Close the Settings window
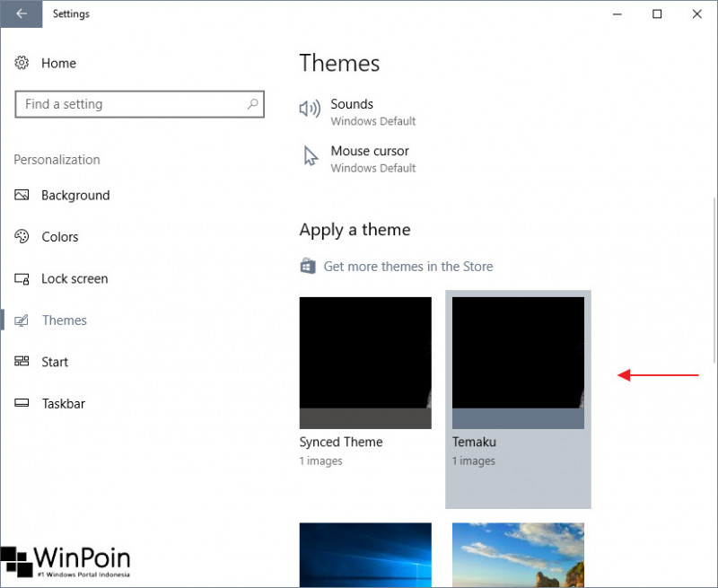Screen dimensions: 718x588 pos(697,14)
